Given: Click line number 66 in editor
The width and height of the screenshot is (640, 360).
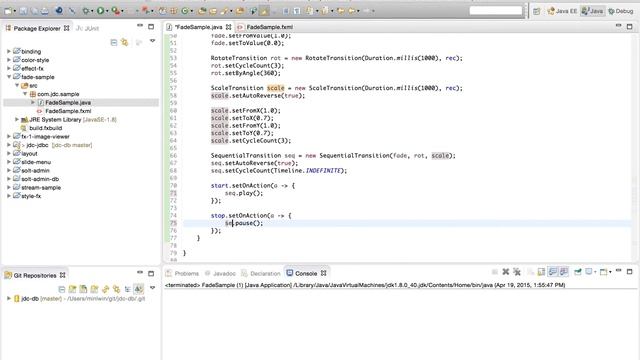Looking at the screenshot, I should (x=173, y=156).
